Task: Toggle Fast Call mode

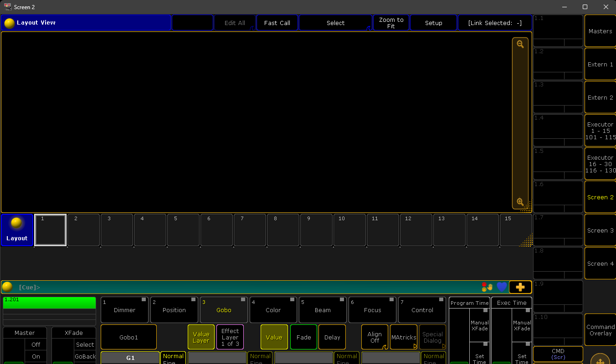Action: point(277,23)
